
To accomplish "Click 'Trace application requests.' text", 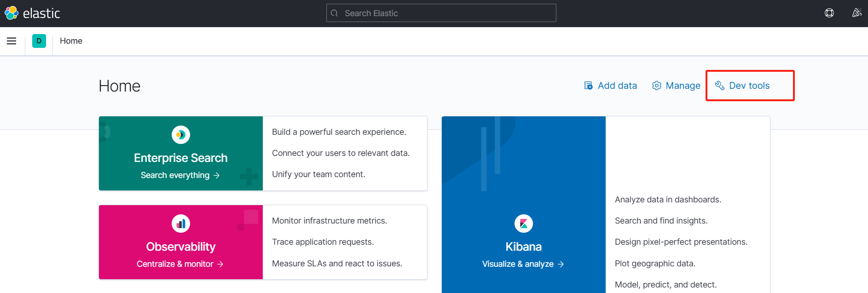I will pos(323,242).
